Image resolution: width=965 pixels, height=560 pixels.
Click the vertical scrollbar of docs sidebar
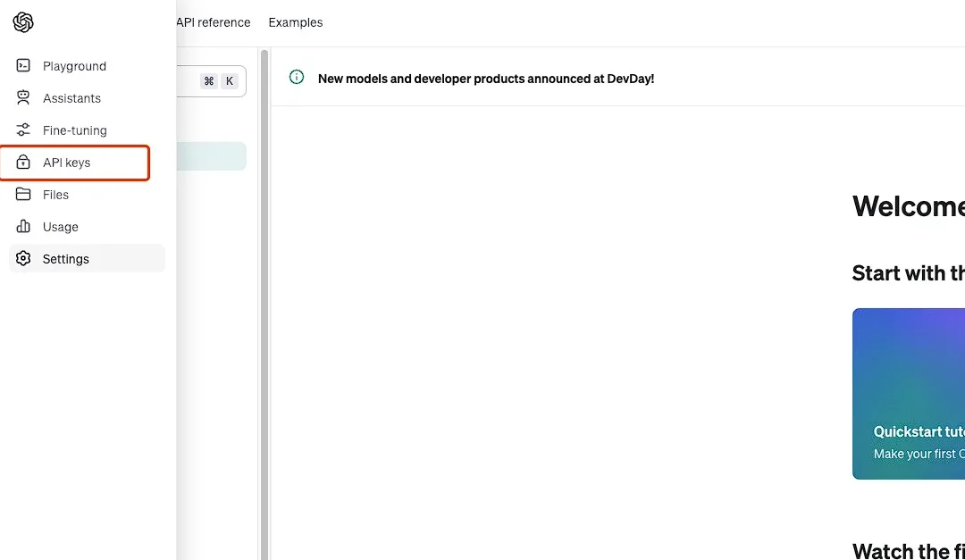point(264,305)
